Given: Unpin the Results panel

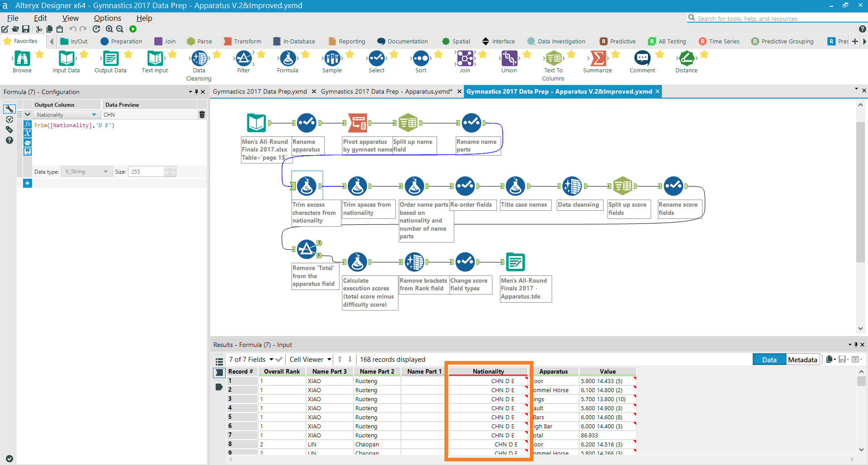Looking at the screenshot, I should (856, 345).
